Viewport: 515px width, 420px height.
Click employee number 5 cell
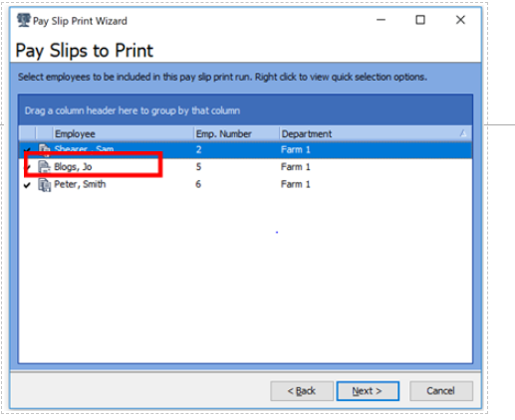coord(198,167)
